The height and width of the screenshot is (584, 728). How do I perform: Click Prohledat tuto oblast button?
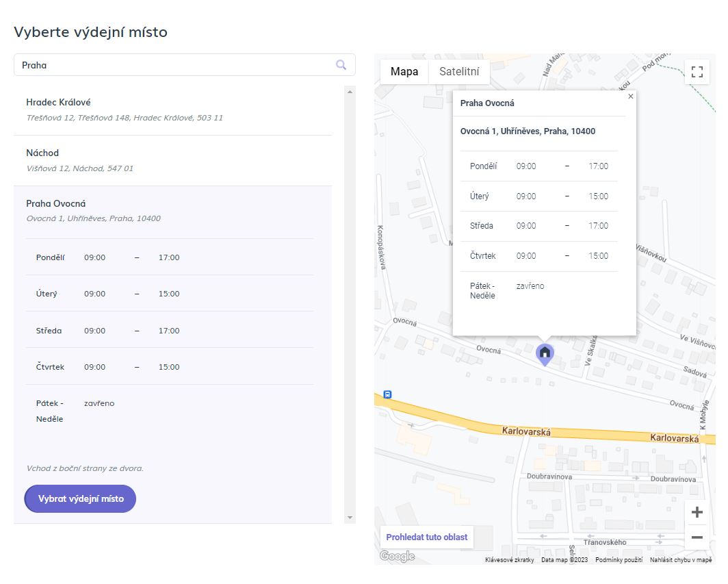click(x=426, y=537)
